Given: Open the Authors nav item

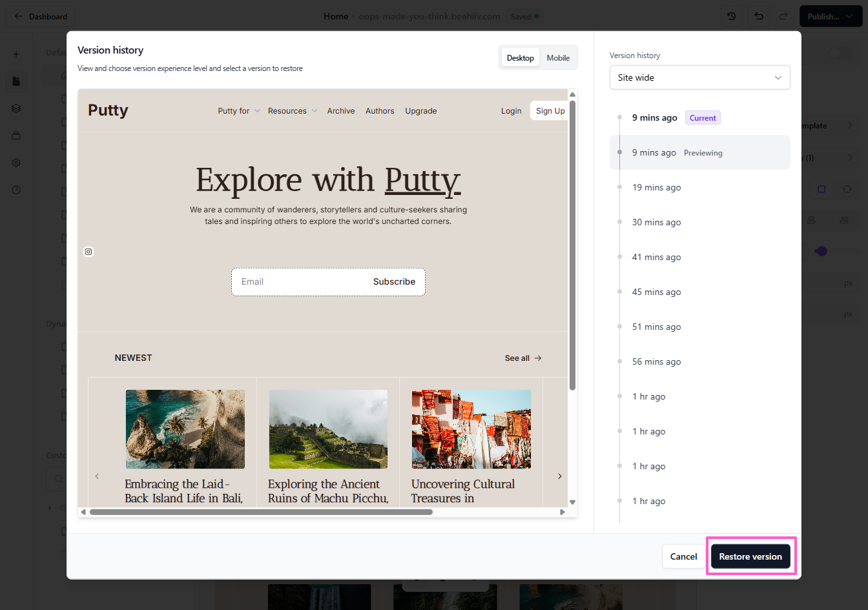Looking at the screenshot, I should pyautogui.click(x=380, y=111).
